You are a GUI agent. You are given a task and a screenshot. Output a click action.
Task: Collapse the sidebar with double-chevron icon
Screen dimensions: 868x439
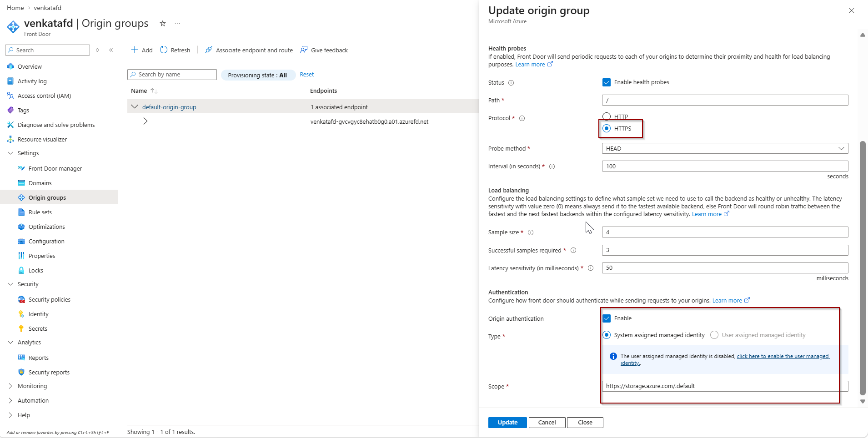coord(111,50)
